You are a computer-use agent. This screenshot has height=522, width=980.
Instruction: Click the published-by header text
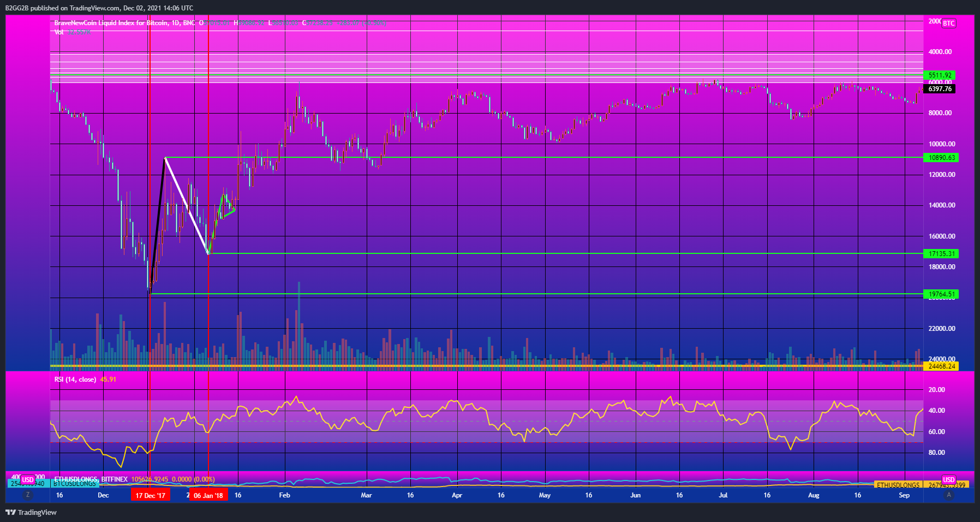tap(99, 8)
